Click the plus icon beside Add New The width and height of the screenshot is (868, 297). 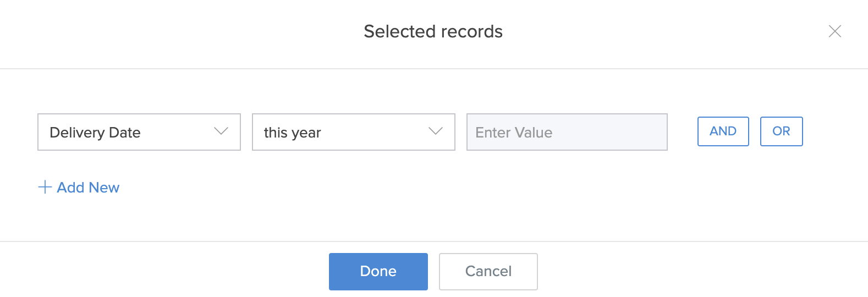click(x=45, y=188)
